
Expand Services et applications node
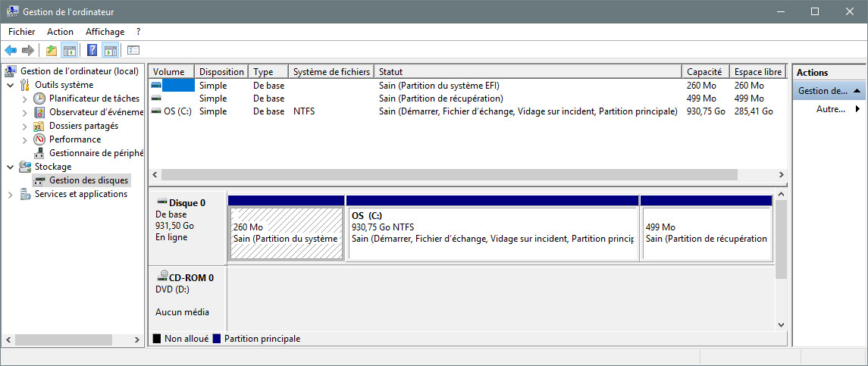point(11,194)
